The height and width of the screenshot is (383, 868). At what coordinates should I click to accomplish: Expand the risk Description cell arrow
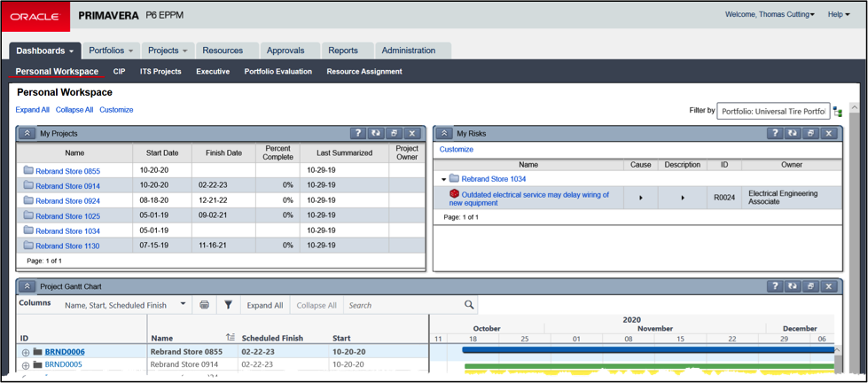[683, 198]
